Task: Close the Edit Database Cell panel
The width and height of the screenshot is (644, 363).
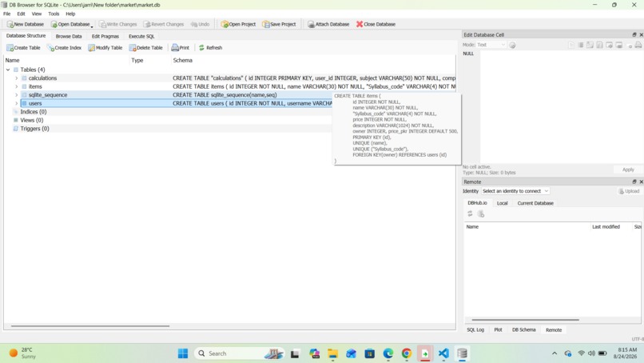Action: (641, 35)
